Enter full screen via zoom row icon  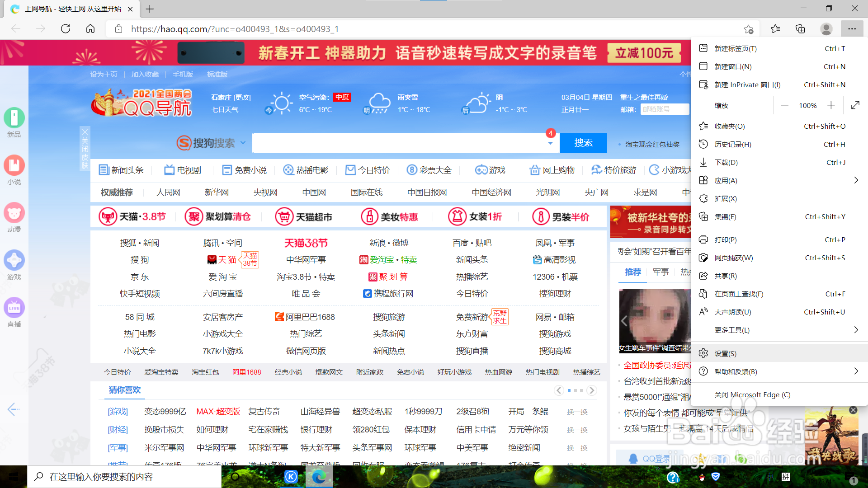pos(855,105)
